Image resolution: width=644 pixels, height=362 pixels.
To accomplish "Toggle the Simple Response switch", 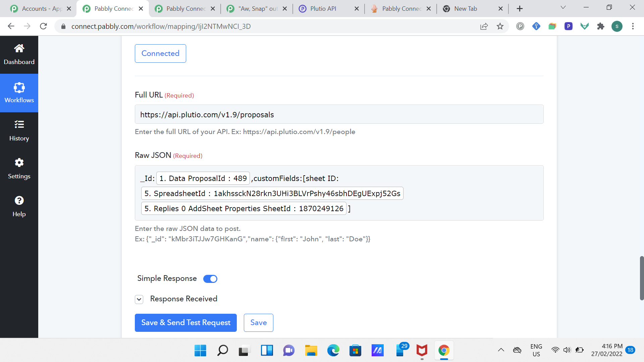I will click(x=210, y=279).
